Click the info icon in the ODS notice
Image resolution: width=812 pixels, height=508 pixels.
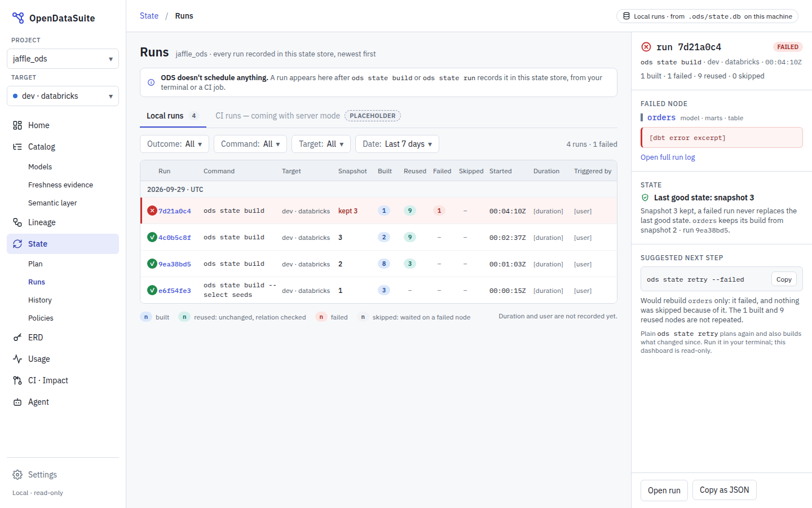pyautogui.click(x=151, y=82)
